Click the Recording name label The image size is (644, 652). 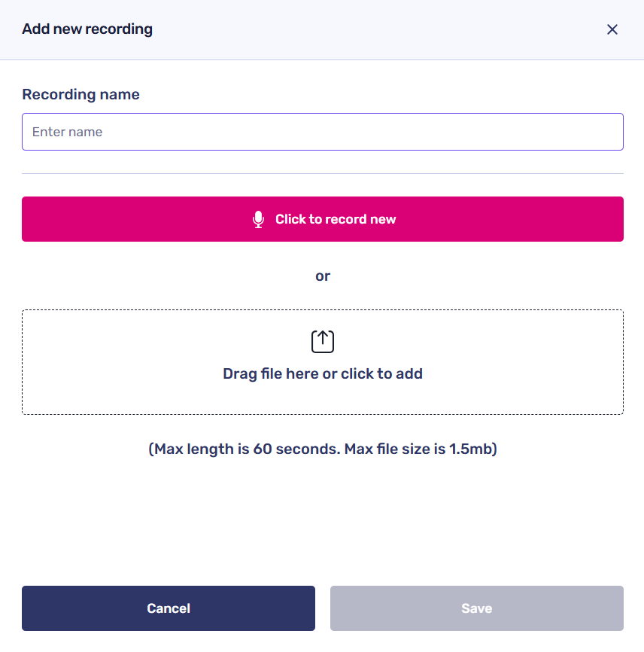tap(80, 94)
